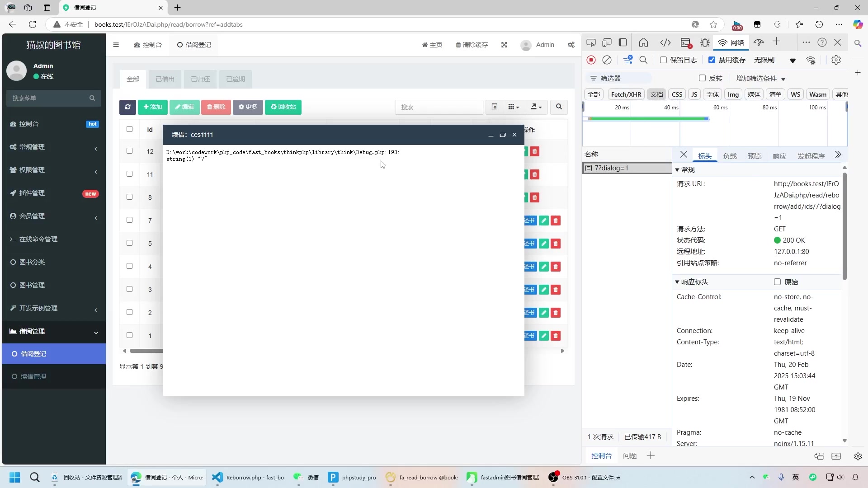Click the table search magnifier button
This screenshot has height=488, width=868.
pos(559,107)
